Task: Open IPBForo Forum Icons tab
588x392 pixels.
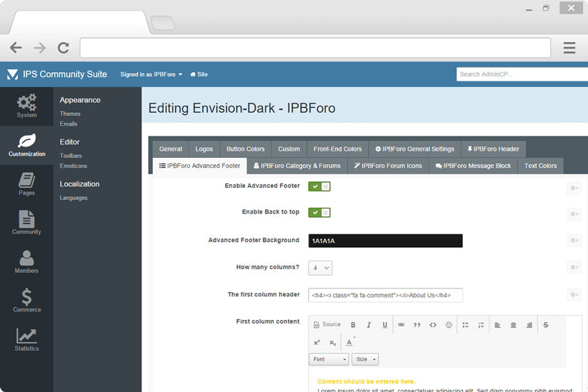Action: click(388, 166)
